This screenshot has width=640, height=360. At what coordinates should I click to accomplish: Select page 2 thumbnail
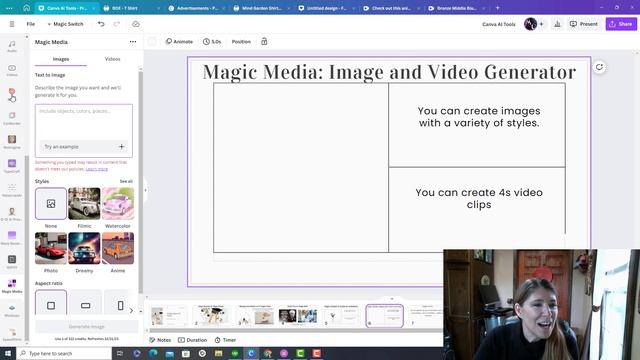[211, 316]
